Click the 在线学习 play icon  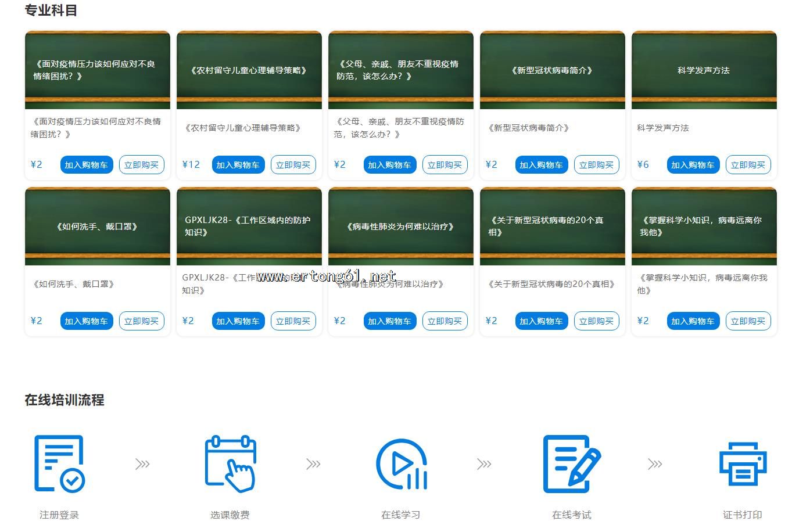(401, 463)
